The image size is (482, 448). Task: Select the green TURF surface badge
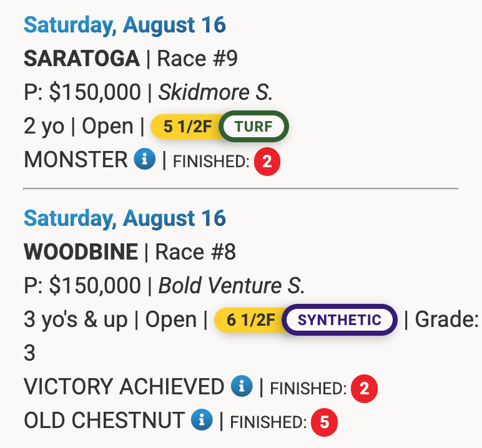coord(253,127)
